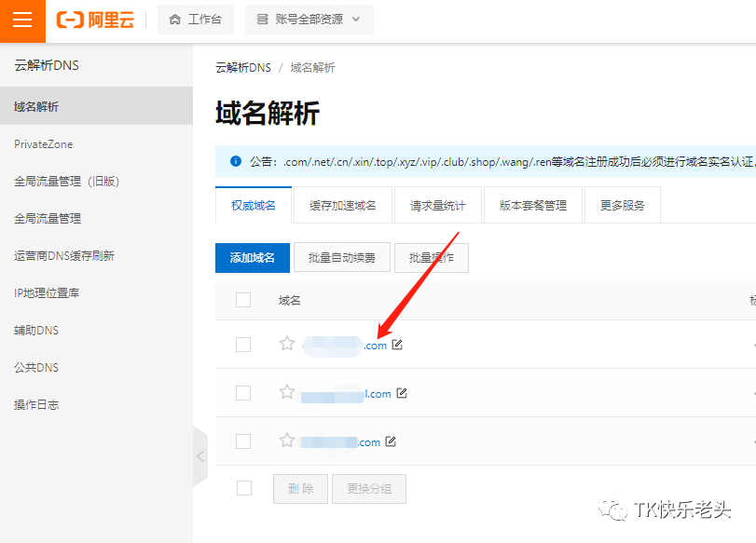This screenshot has height=543, width=756.
Task: Check the first domain row checkbox
Action: (243, 344)
